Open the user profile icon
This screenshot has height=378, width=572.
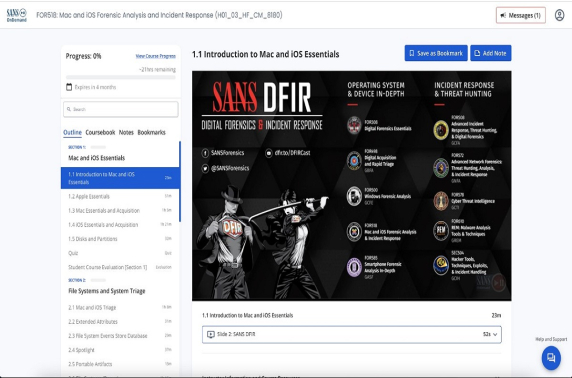pyautogui.click(x=559, y=15)
